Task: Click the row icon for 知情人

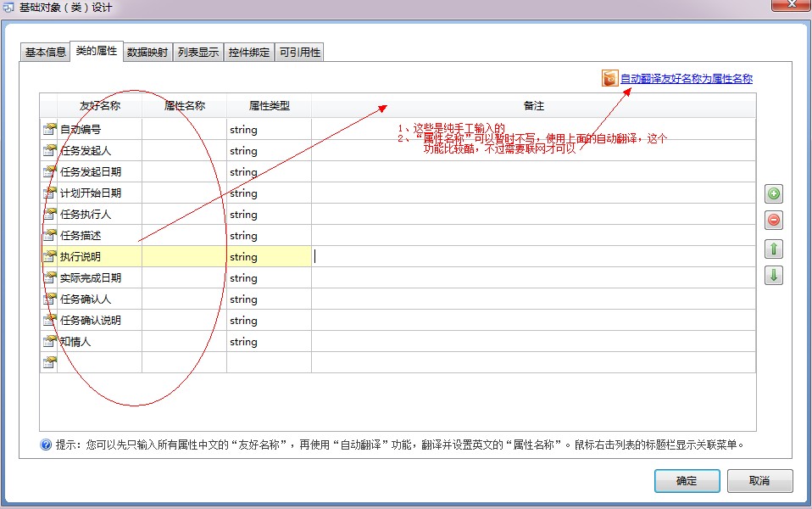Action: [x=49, y=342]
